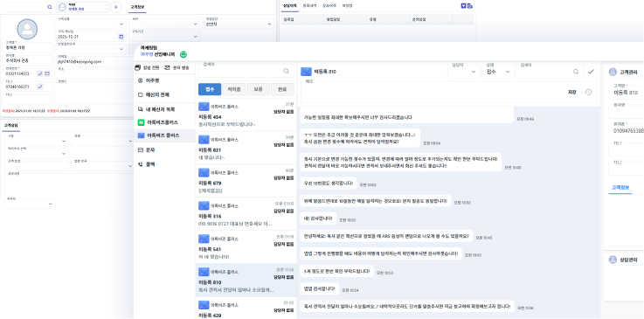This screenshot has width=644, height=319.
Task: Open the calendar icon next to 2025-12-31
Action: click(x=121, y=37)
